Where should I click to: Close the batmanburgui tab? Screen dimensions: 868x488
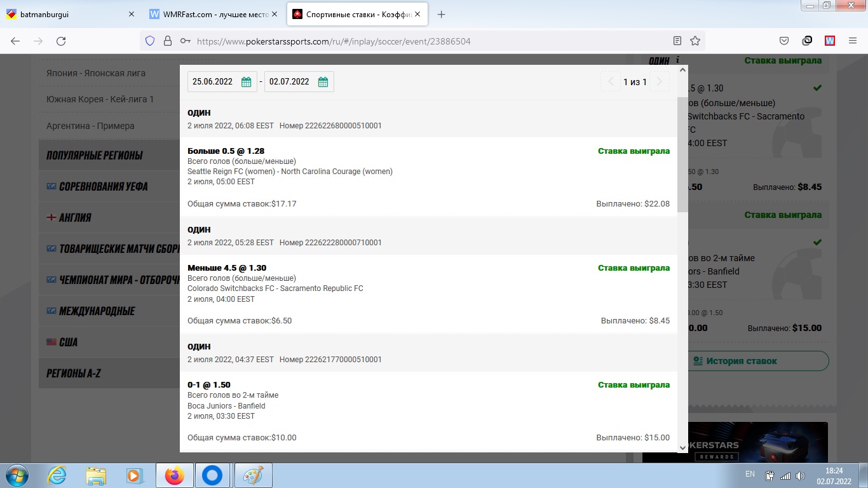132,14
